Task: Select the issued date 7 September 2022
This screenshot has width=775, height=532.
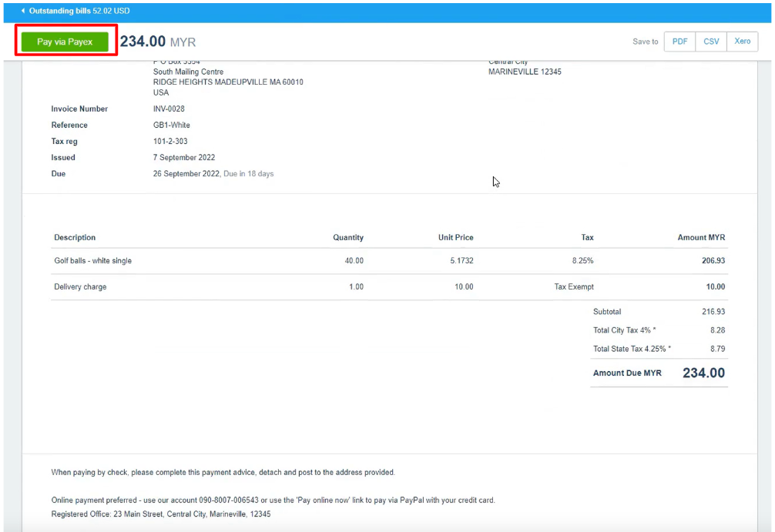Action: coord(184,158)
